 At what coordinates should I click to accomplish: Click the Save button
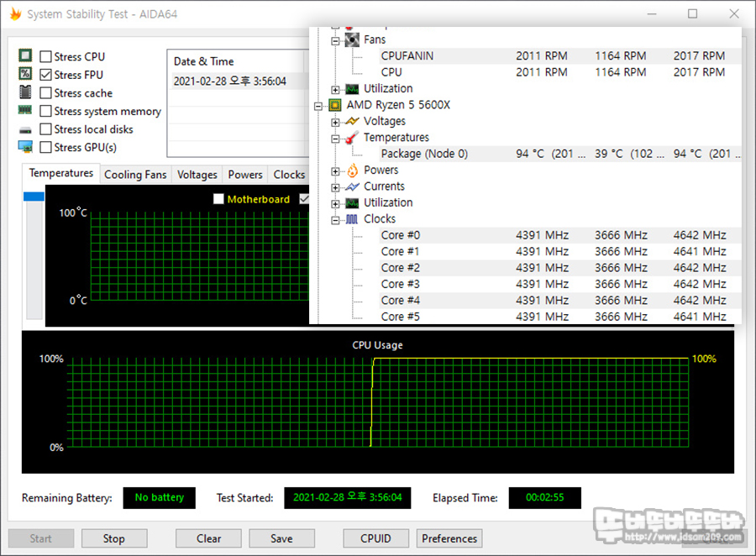coord(281,538)
